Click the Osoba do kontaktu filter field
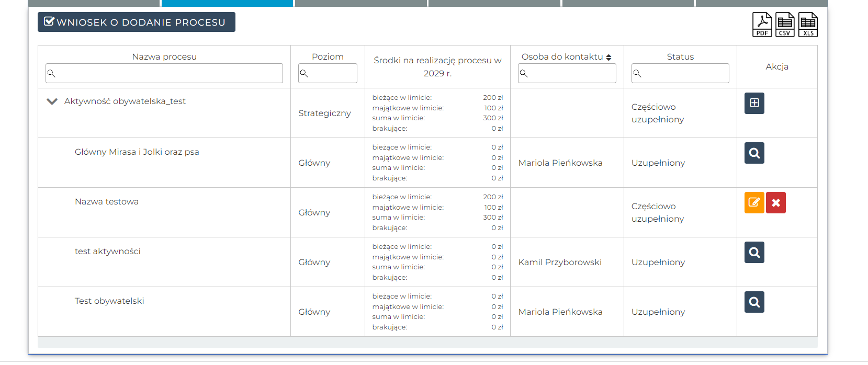Image resolution: width=868 pixels, height=365 pixels. [567, 73]
